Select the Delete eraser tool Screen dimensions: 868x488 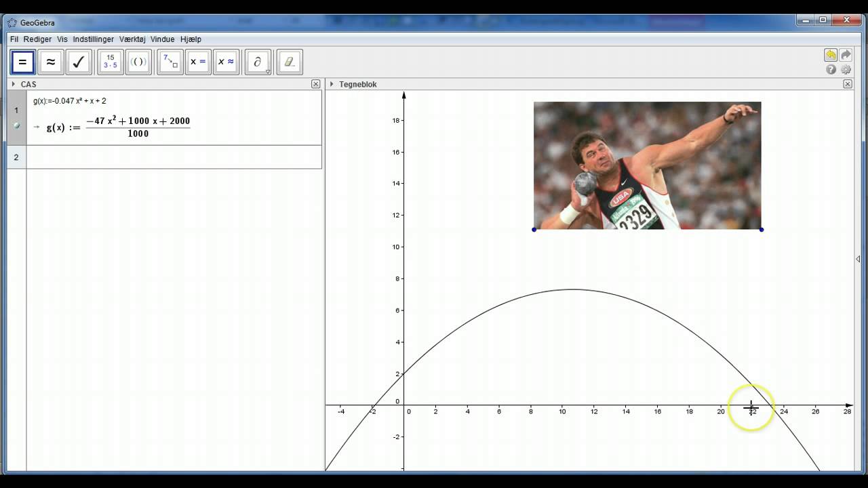click(290, 62)
